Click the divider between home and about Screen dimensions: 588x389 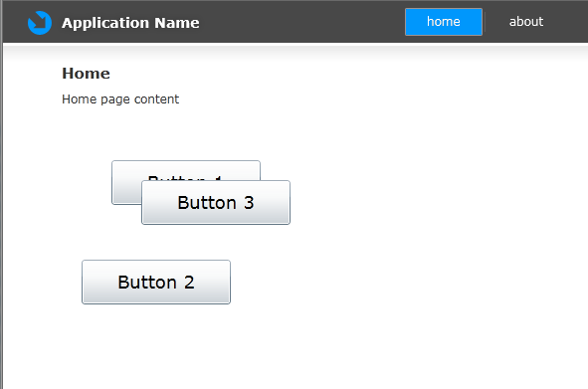[485, 22]
